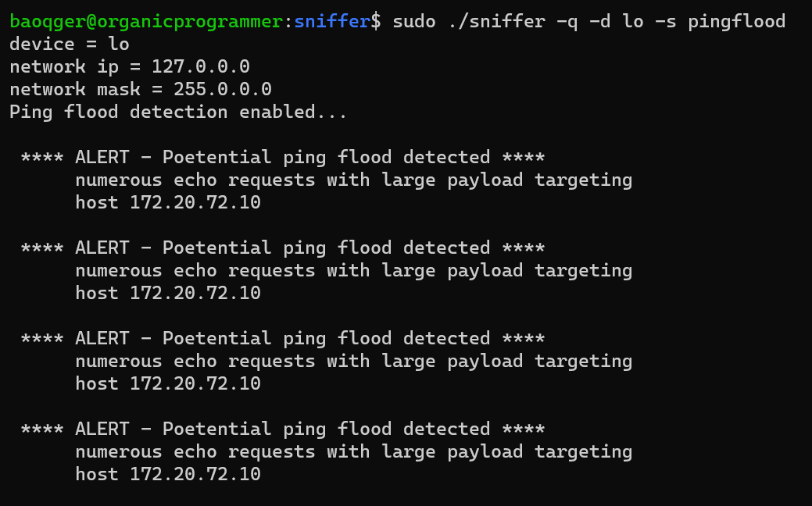Click the first ALERT heading line
The image size is (812, 506).
coord(283,157)
